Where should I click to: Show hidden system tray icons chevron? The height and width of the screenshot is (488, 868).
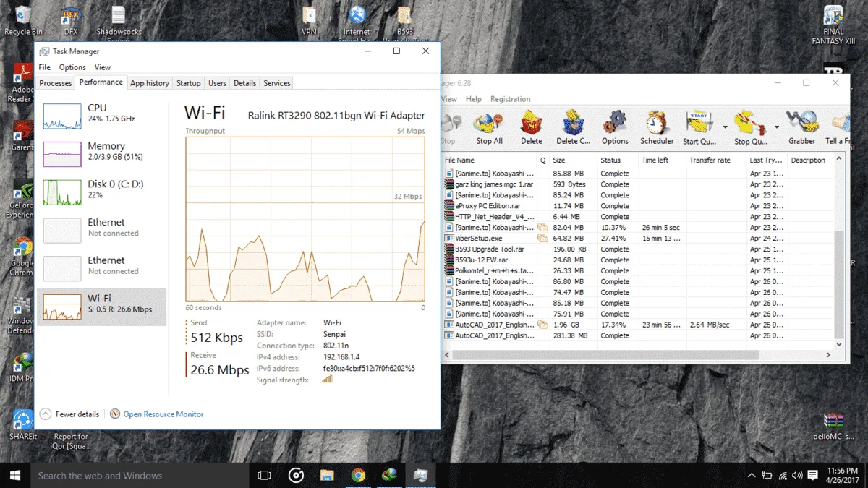coord(752,476)
